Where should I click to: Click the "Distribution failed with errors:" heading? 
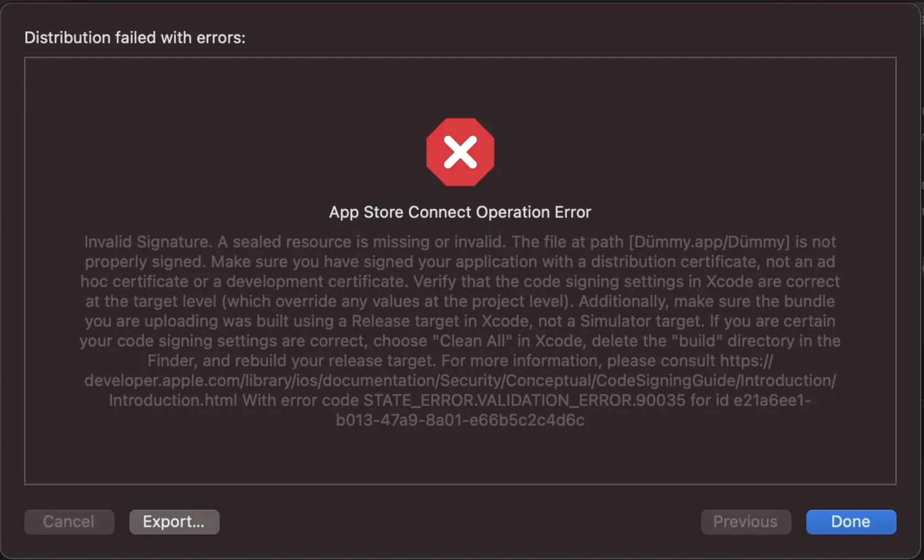135,37
